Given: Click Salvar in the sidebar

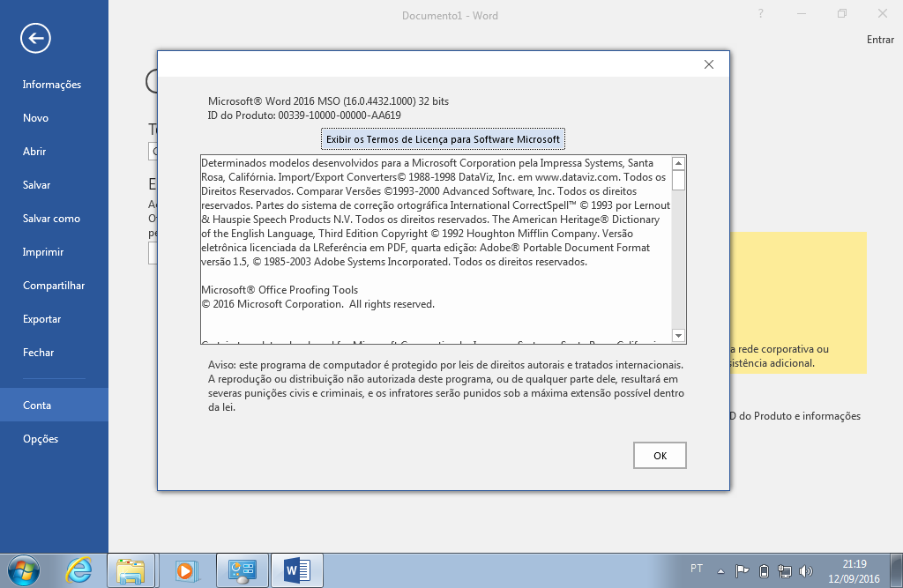Looking at the screenshot, I should click(x=37, y=185).
